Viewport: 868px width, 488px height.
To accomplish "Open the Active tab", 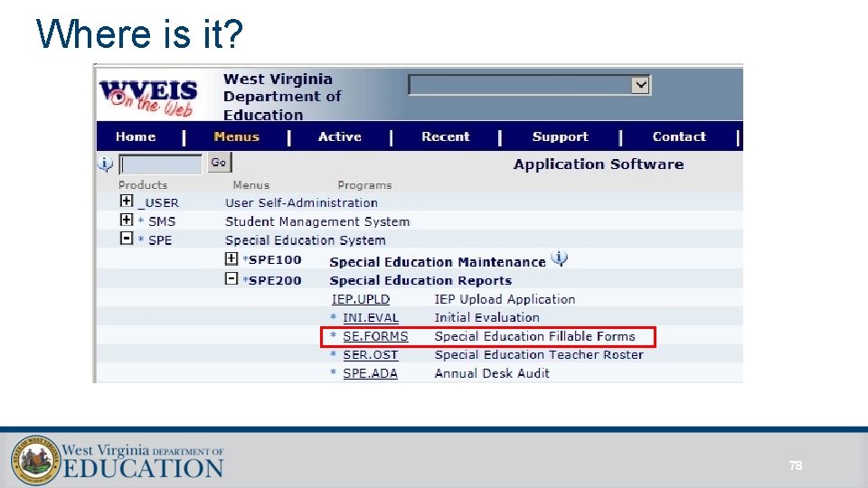I will 340,136.
